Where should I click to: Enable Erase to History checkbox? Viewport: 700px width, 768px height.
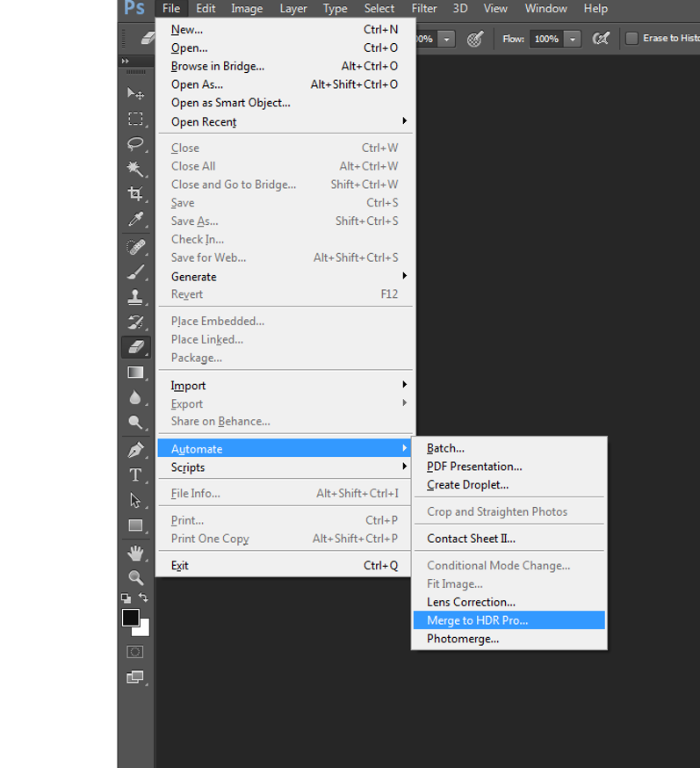click(x=632, y=38)
